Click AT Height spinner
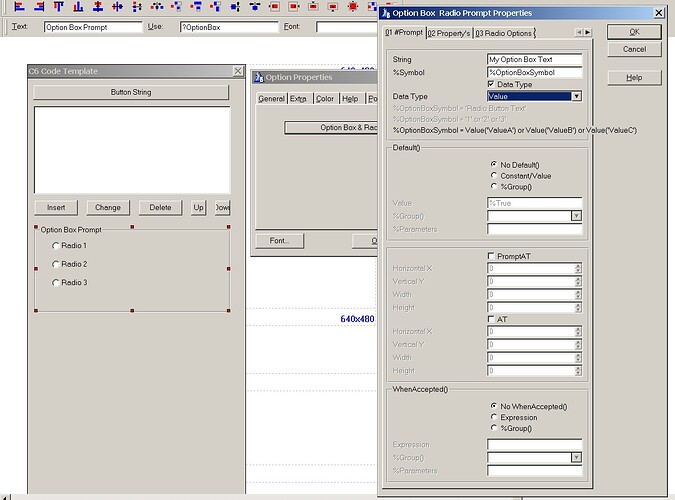 [x=578, y=371]
